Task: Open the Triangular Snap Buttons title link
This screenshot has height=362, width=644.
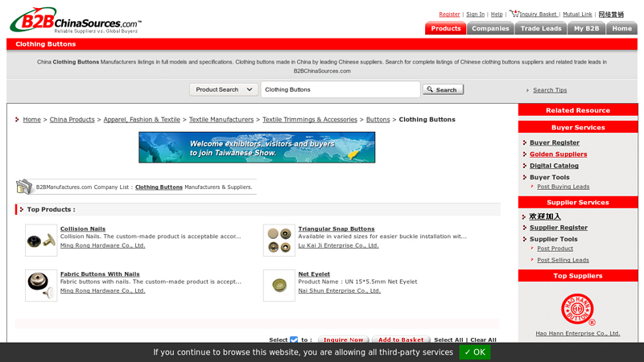Action: (336, 228)
